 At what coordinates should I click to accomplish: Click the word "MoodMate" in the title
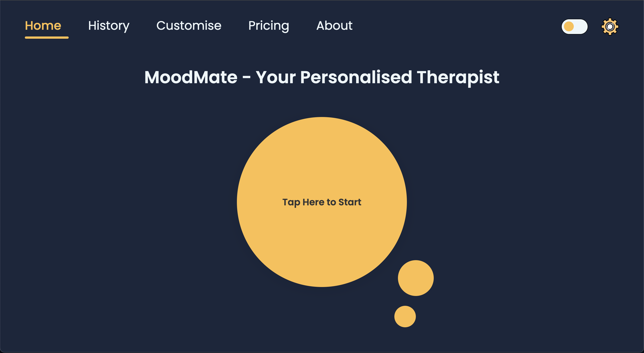(x=191, y=77)
